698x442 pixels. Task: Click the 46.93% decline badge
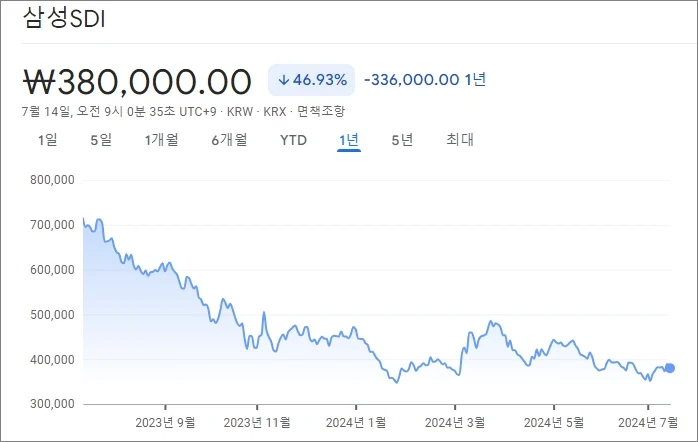311,80
